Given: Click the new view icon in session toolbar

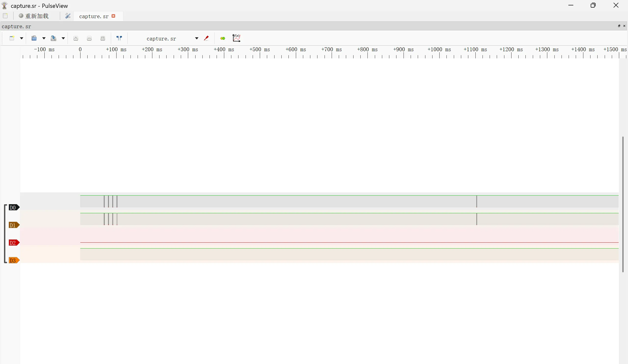Looking at the screenshot, I should [12, 38].
